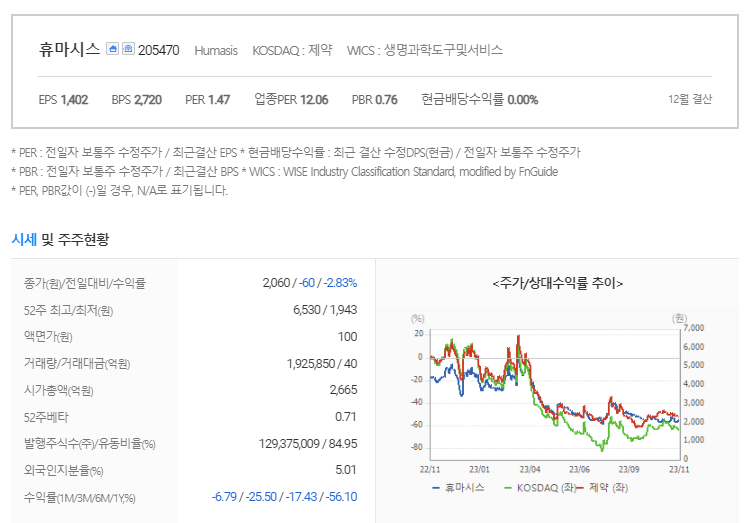Click the value 129,375,009 / 84.95

click(x=308, y=444)
